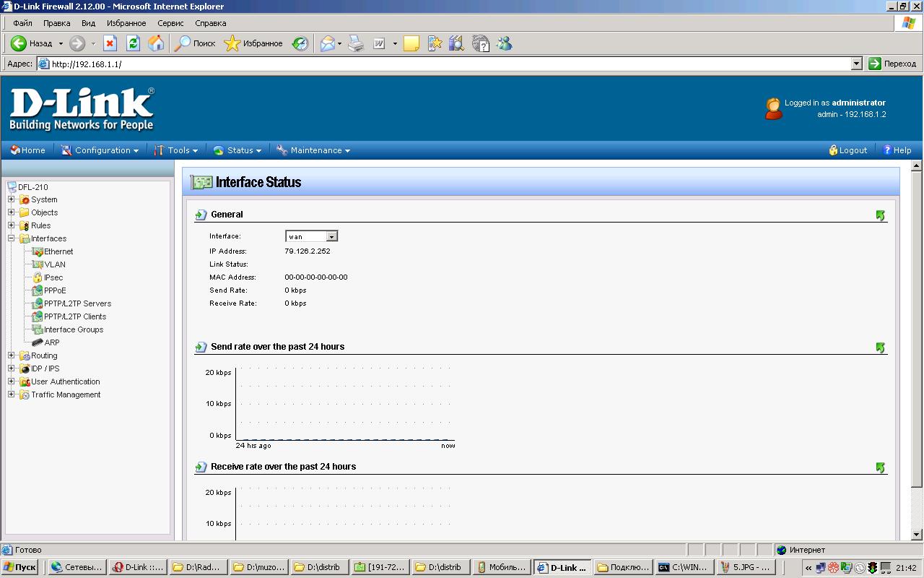The width and height of the screenshot is (924, 578).
Task: Open the Configuration dropdown menu
Action: pyautogui.click(x=100, y=150)
